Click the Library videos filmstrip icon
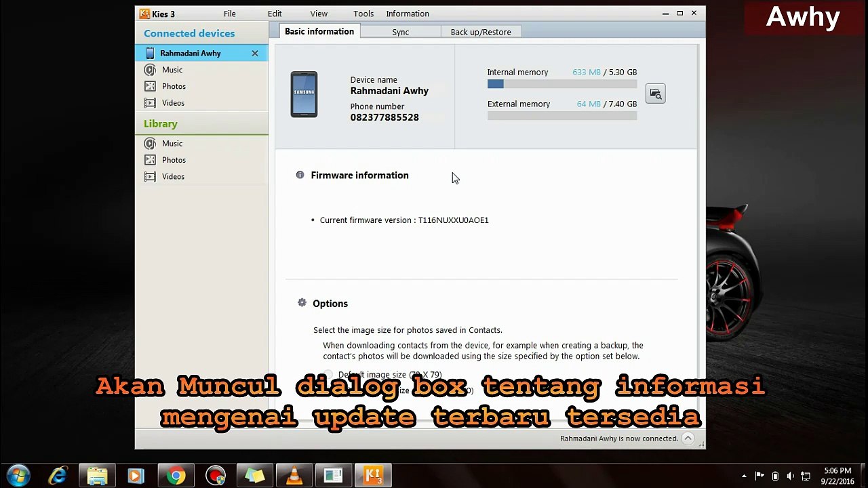868x488 pixels. (150, 176)
